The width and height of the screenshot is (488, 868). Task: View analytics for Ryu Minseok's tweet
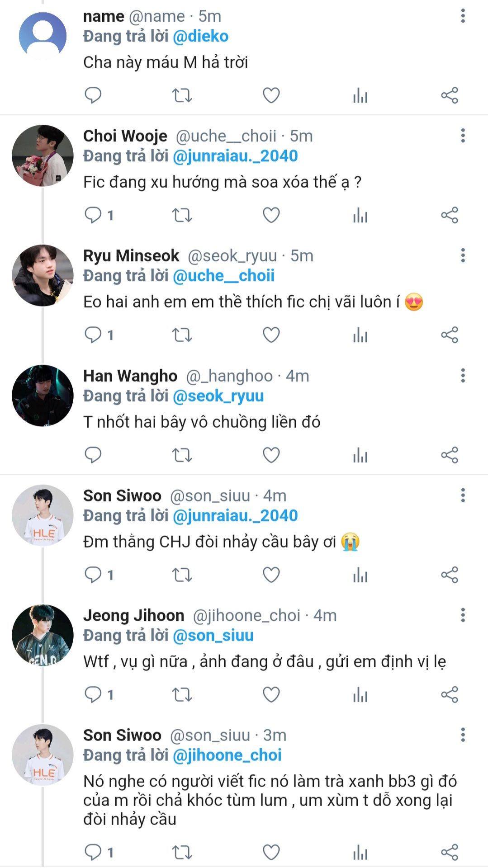(360, 335)
